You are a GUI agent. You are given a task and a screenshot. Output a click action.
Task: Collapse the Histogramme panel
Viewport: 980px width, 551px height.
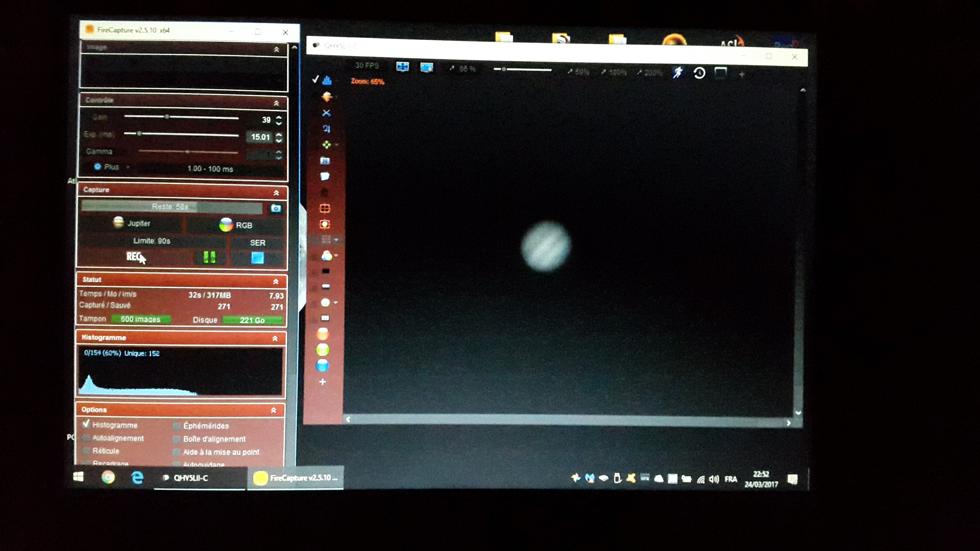point(275,338)
